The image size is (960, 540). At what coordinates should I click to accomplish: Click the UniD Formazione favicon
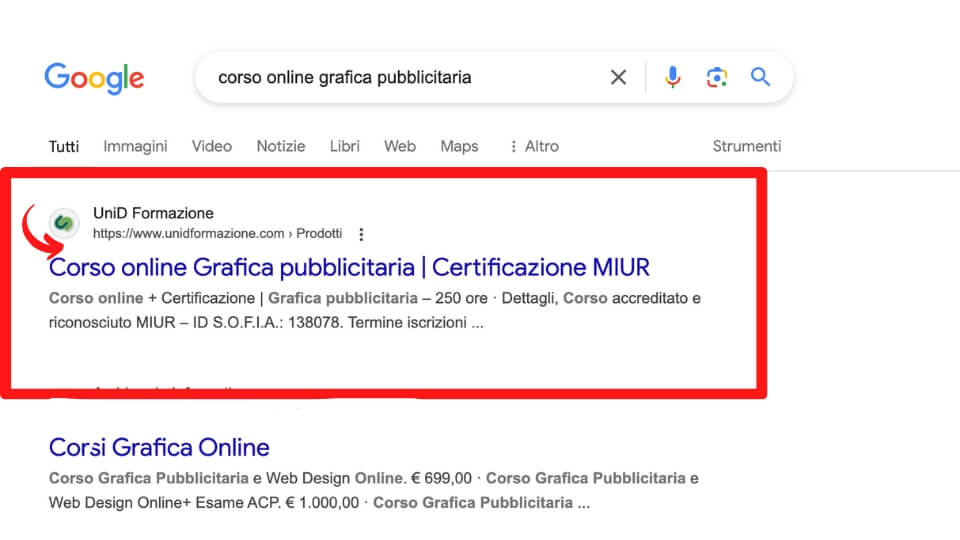(x=64, y=223)
